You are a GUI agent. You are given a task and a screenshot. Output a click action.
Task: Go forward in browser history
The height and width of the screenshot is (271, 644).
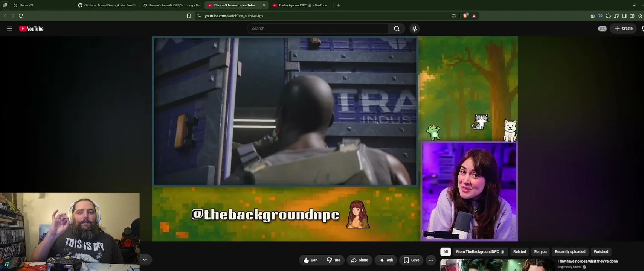pyautogui.click(x=13, y=16)
